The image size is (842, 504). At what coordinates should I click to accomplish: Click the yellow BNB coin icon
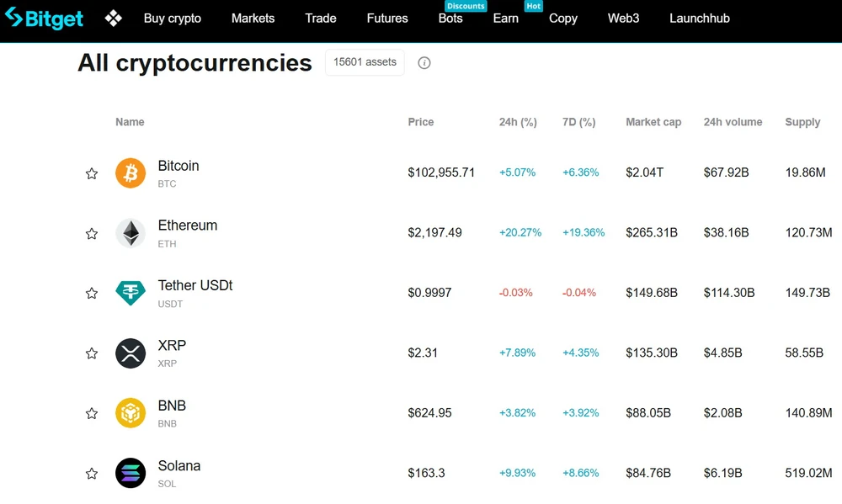(x=131, y=413)
